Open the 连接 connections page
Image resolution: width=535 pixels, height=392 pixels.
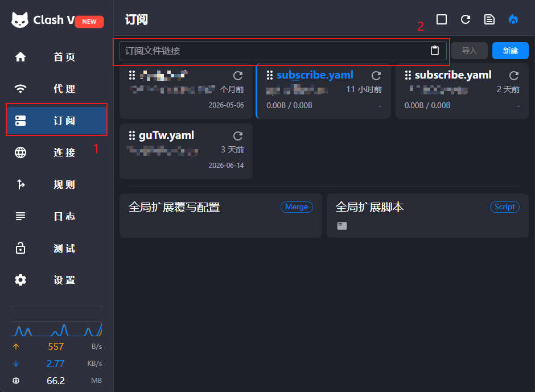(x=57, y=152)
